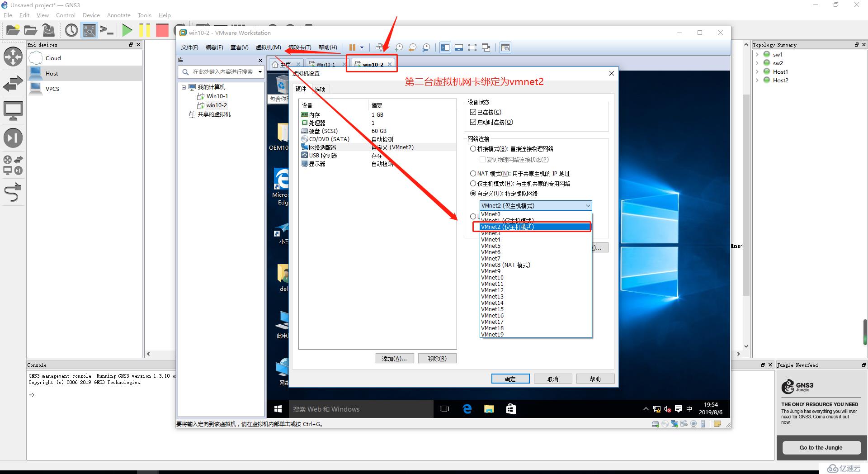Open library search dropdown arrow
Screen dimensions: 868x474
tap(260, 72)
